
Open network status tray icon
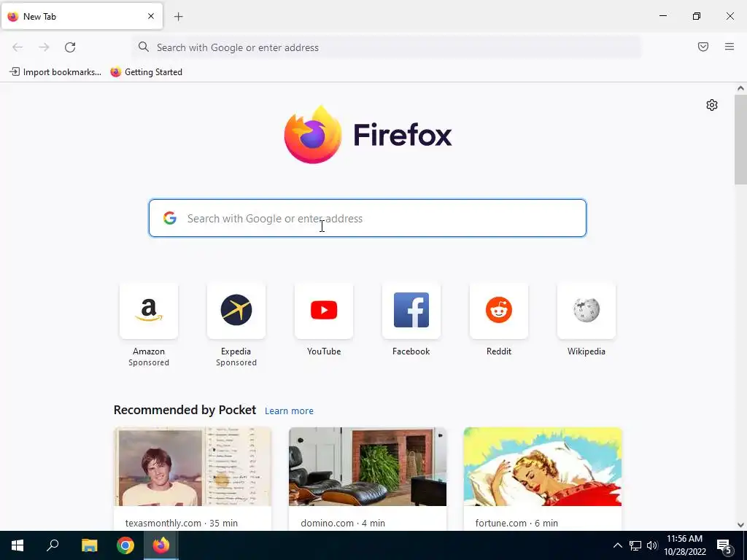point(635,545)
